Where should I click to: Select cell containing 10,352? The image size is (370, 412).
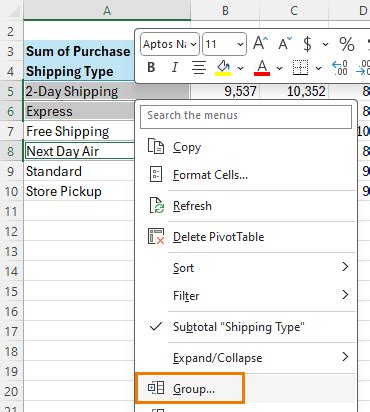click(x=294, y=91)
